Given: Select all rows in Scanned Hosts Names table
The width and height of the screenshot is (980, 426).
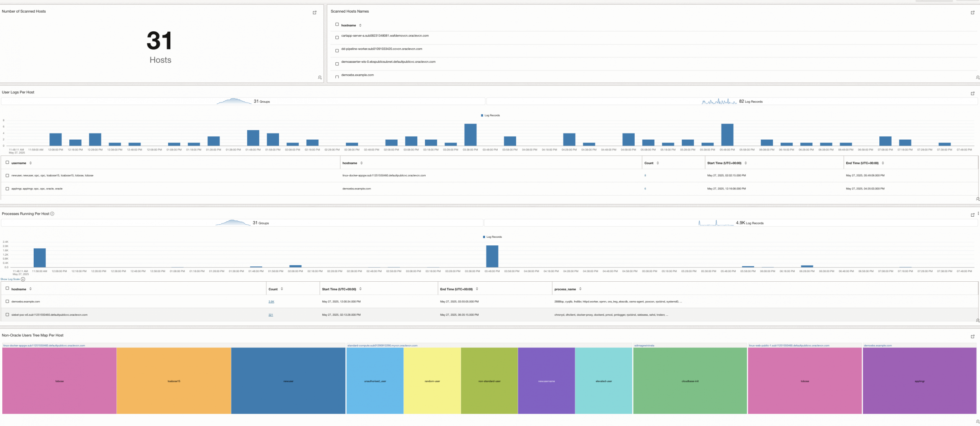Looking at the screenshot, I should tap(337, 24).
